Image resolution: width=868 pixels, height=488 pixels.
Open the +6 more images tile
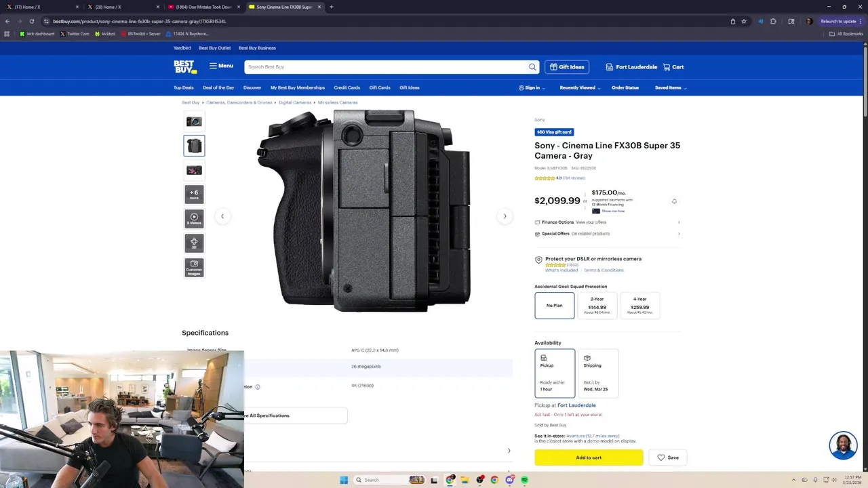(x=194, y=195)
